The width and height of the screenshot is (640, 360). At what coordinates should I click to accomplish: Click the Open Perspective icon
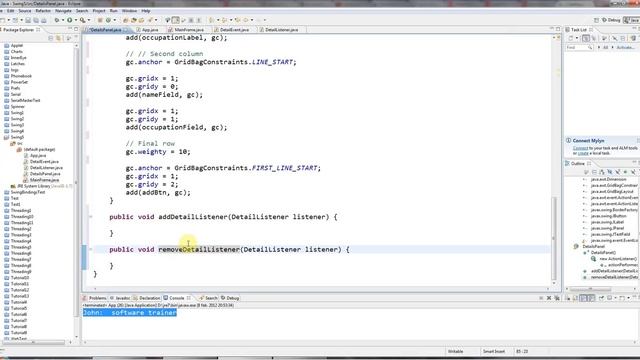click(596, 20)
